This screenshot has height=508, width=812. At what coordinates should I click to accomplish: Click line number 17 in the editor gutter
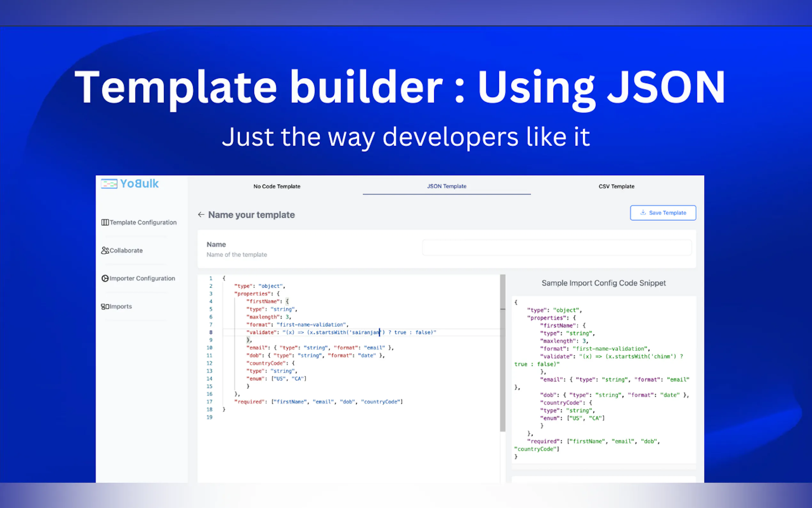point(209,402)
